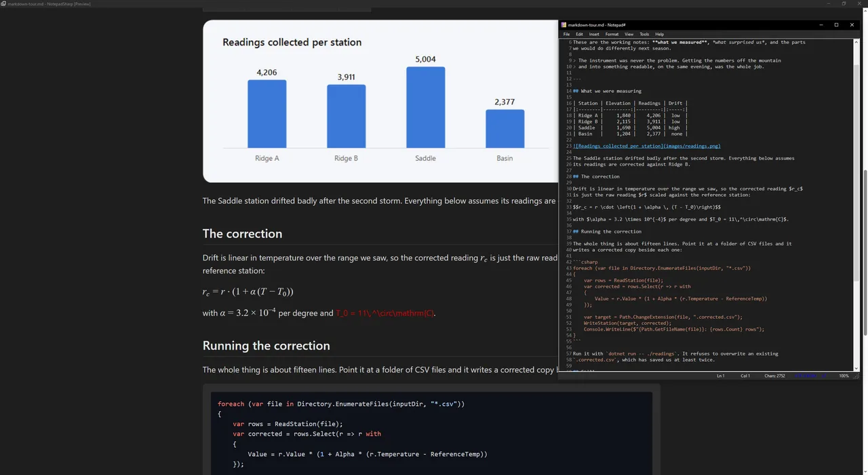Click the editor scrollbar up arrow
Image resolution: width=868 pixels, height=475 pixels.
[856, 42]
